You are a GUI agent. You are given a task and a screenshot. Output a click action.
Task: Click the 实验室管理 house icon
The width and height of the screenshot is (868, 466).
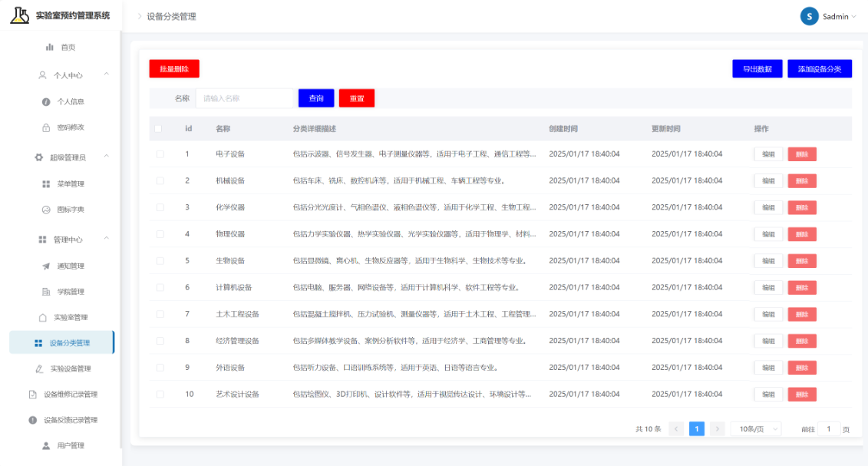click(x=43, y=318)
